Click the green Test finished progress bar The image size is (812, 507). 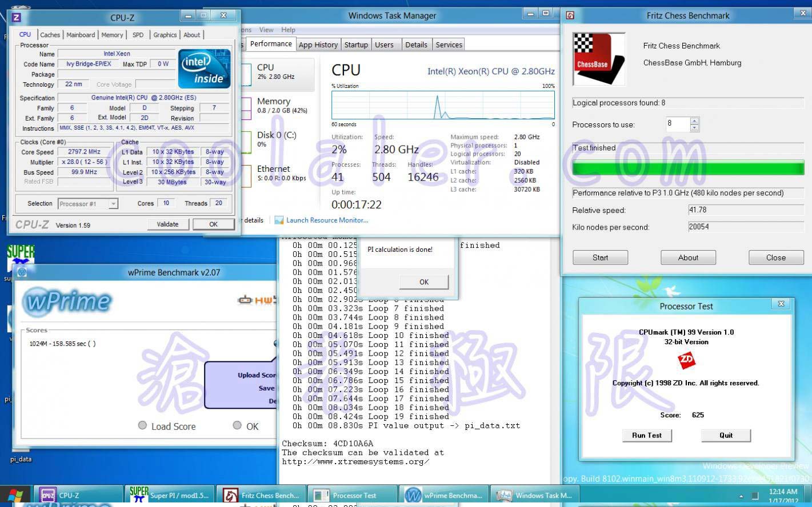[687, 168]
